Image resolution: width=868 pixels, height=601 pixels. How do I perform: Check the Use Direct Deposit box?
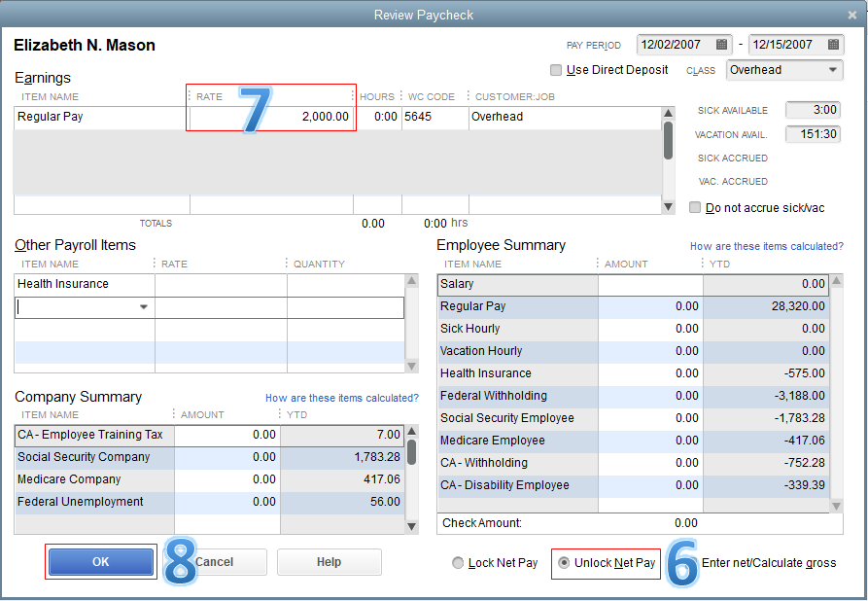pos(556,70)
